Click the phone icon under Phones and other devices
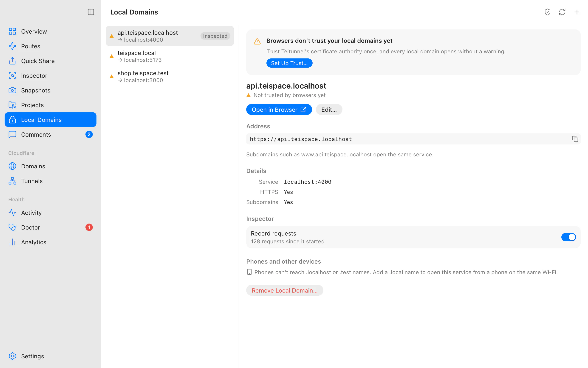This screenshot has width=588, height=368. [x=249, y=272]
